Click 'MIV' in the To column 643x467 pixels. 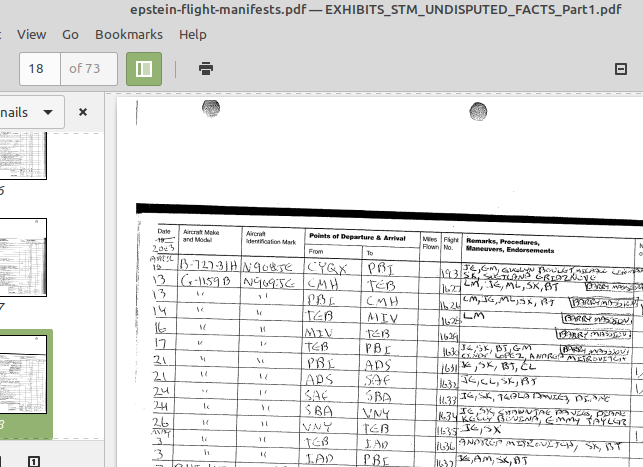click(x=382, y=317)
